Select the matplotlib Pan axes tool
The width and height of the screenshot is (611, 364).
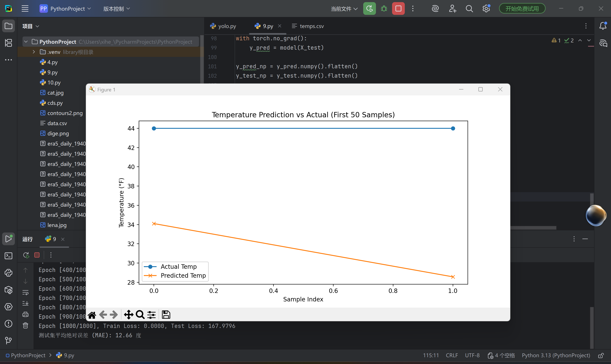click(x=128, y=315)
